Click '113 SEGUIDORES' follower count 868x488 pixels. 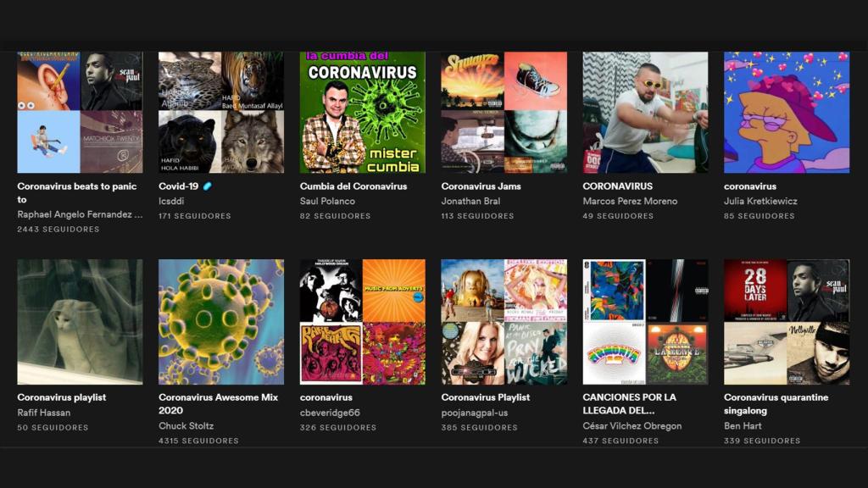pyautogui.click(x=478, y=216)
